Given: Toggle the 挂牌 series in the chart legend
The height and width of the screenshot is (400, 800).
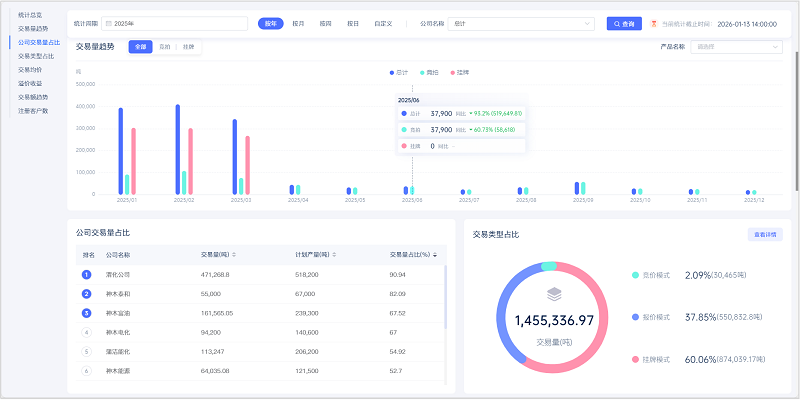Looking at the screenshot, I should pyautogui.click(x=460, y=73).
